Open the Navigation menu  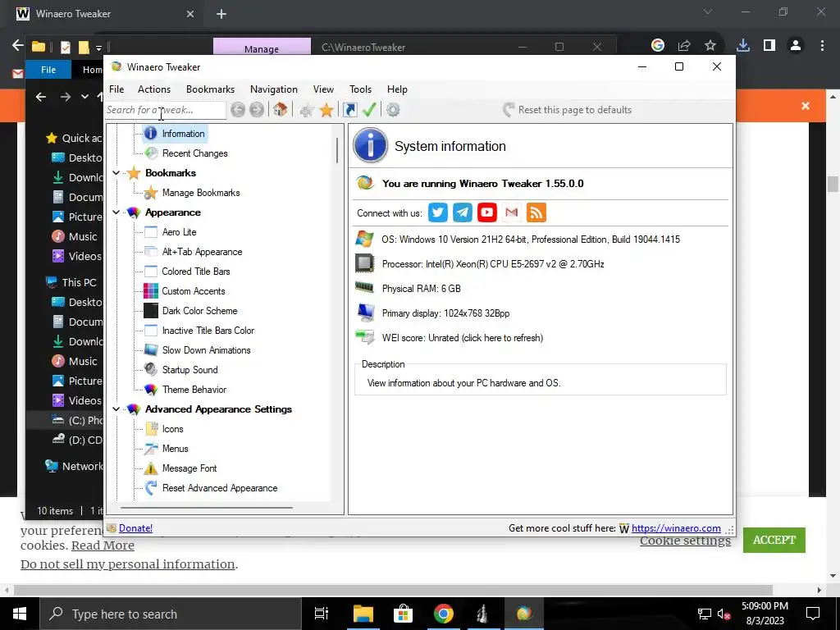pos(274,89)
